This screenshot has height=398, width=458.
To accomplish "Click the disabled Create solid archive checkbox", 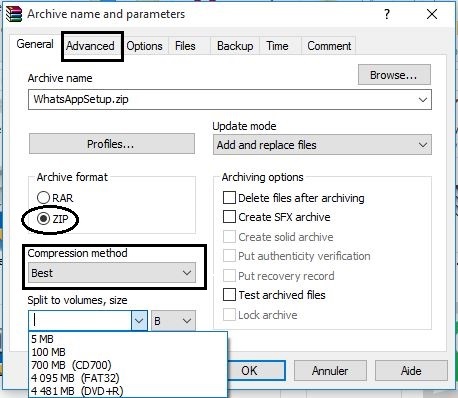I will [x=229, y=237].
